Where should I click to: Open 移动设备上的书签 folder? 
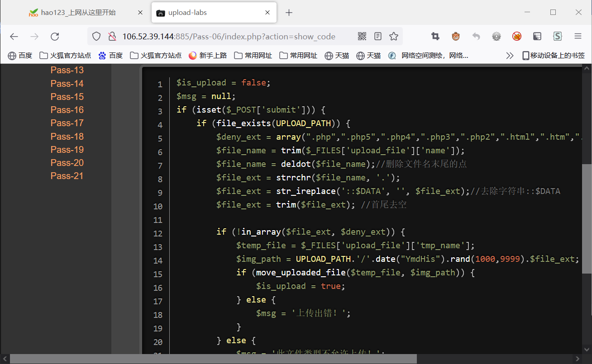[553, 56]
